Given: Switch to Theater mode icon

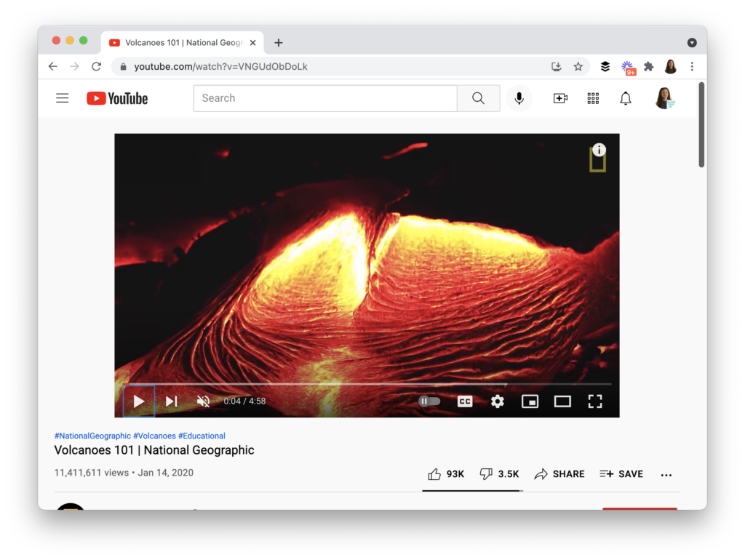Looking at the screenshot, I should pyautogui.click(x=562, y=401).
